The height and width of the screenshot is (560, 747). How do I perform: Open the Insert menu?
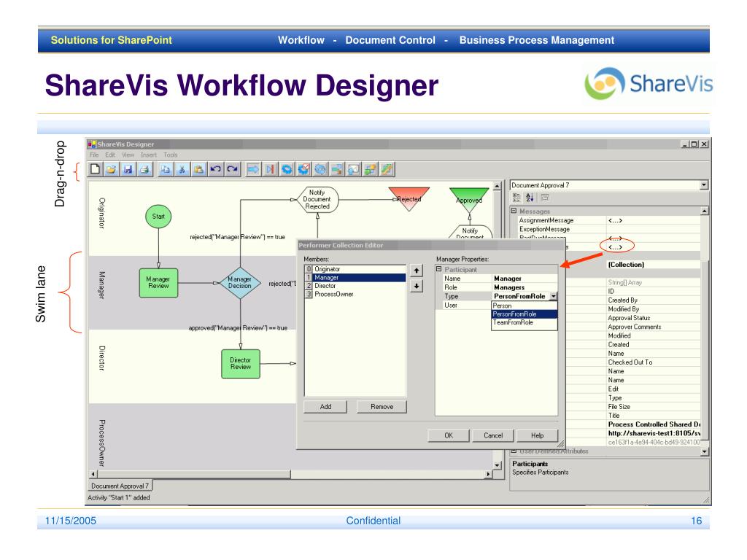149,155
